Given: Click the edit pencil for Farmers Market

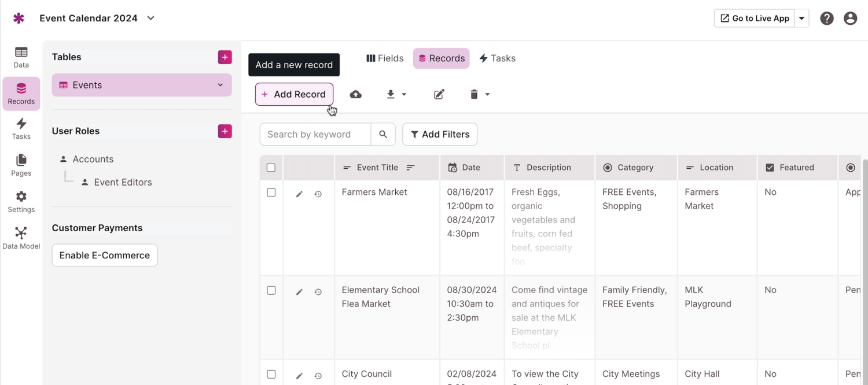Looking at the screenshot, I should 299,194.
